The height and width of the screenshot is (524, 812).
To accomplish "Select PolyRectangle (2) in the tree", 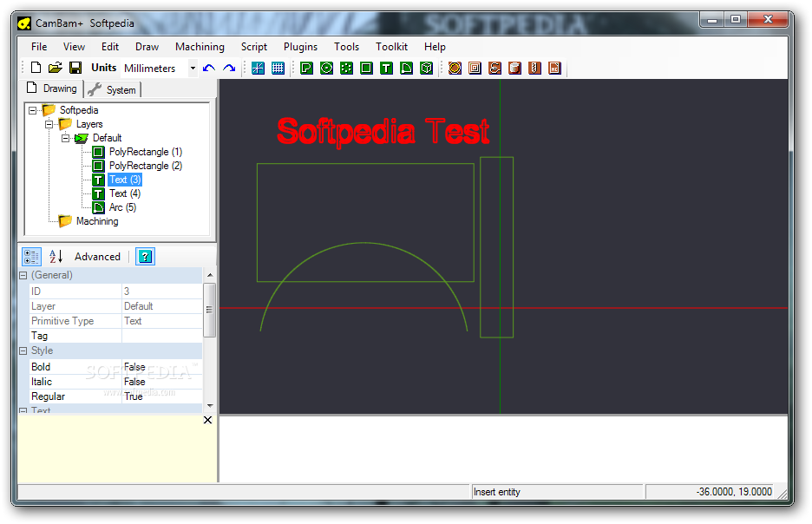I will click(x=146, y=166).
